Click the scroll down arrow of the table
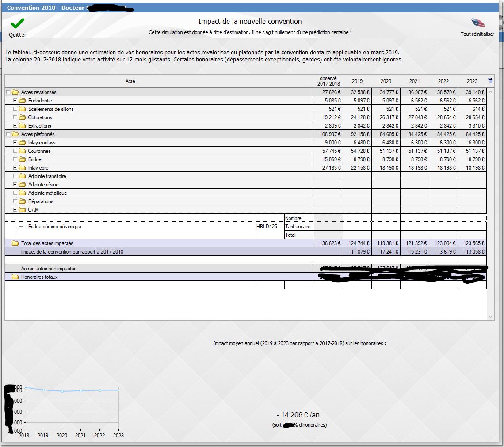The width and height of the screenshot is (504, 447). click(x=490, y=317)
